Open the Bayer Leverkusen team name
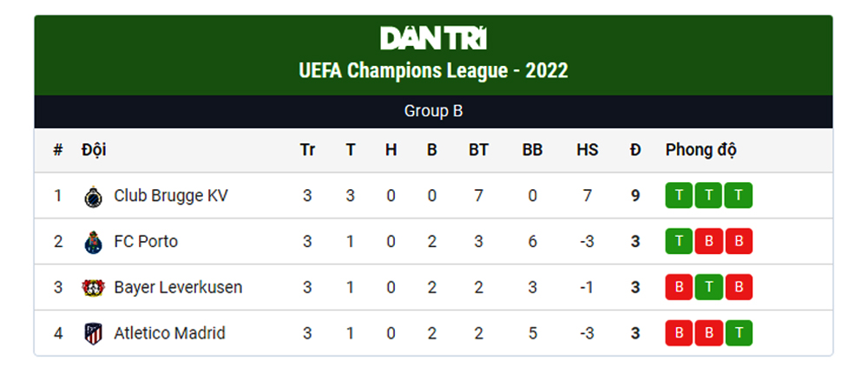The height and width of the screenshot is (373, 868). coord(178,288)
